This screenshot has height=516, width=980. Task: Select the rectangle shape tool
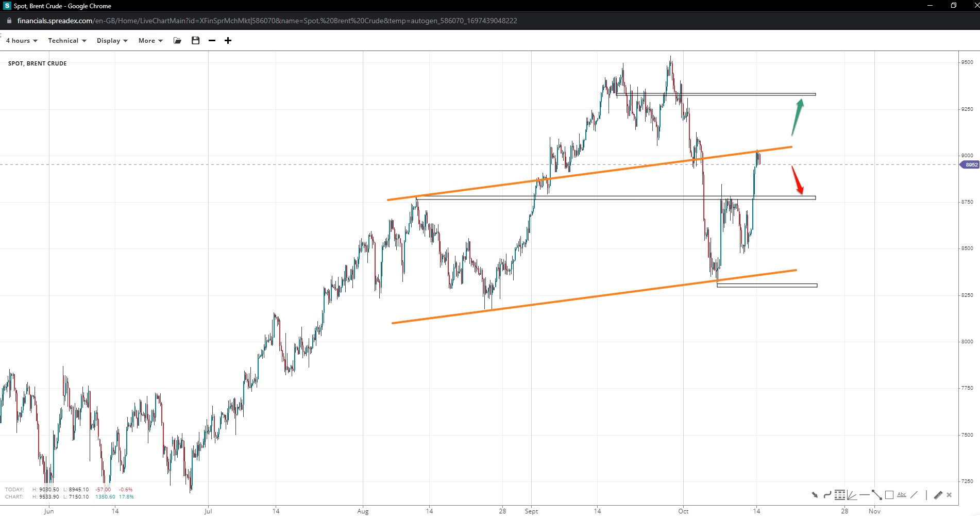889,495
